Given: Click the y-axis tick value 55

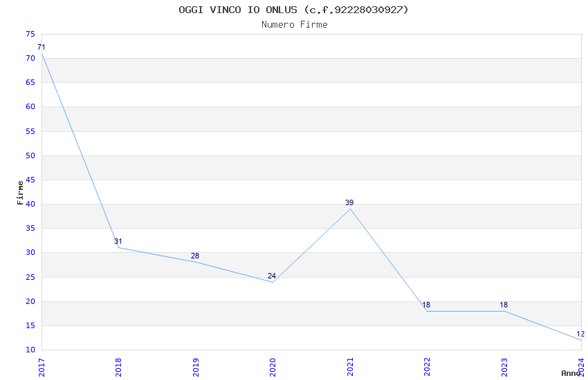Looking at the screenshot, I should [30, 131].
